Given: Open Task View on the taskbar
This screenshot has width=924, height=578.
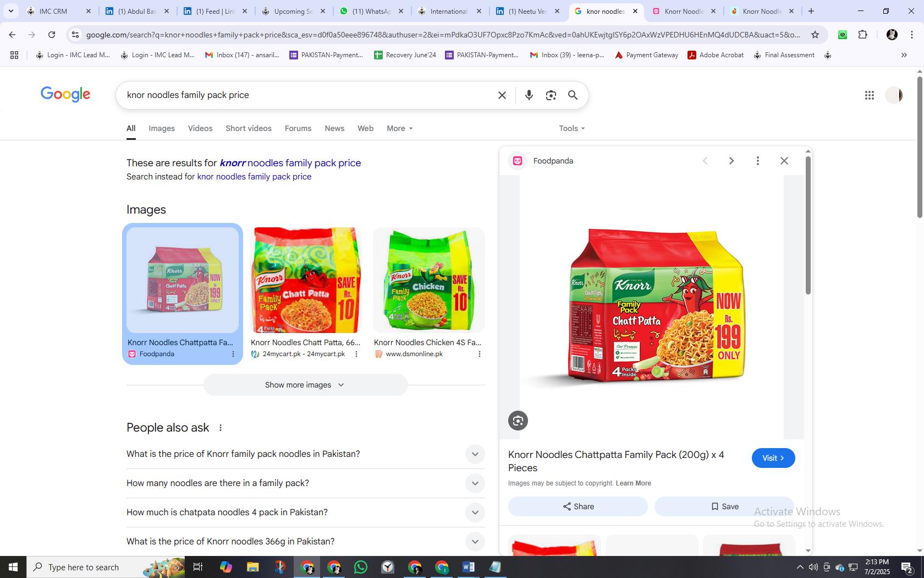Looking at the screenshot, I should 198,567.
